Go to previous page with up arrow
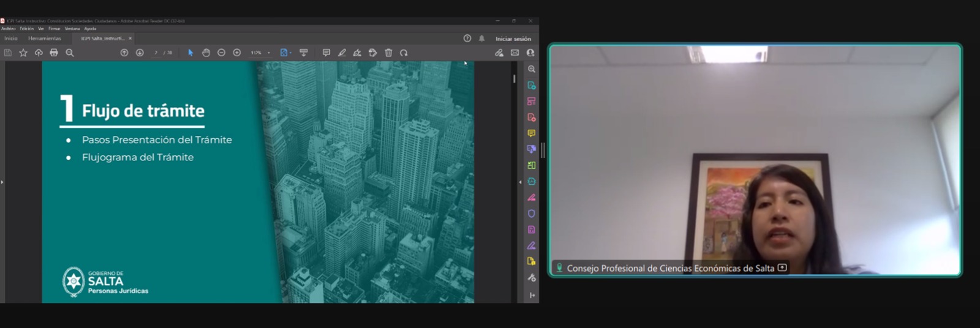The width and height of the screenshot is (980, 328). [124, 53]
